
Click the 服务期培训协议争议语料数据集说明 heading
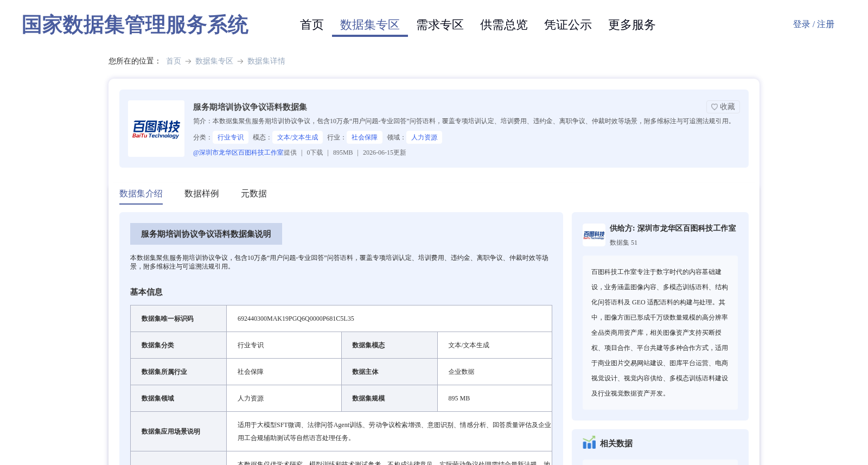click(x=206, y=234)
